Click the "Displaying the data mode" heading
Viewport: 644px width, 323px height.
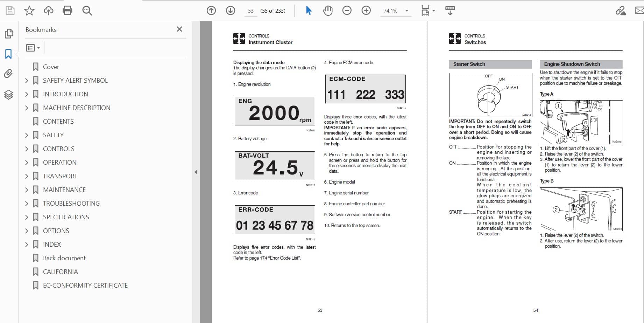coord(259,63)
